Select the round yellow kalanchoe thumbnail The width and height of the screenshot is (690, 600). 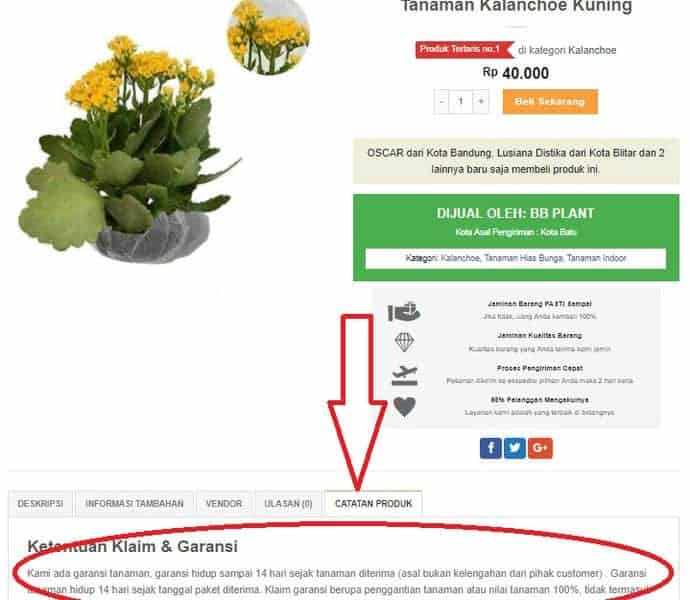268,35
